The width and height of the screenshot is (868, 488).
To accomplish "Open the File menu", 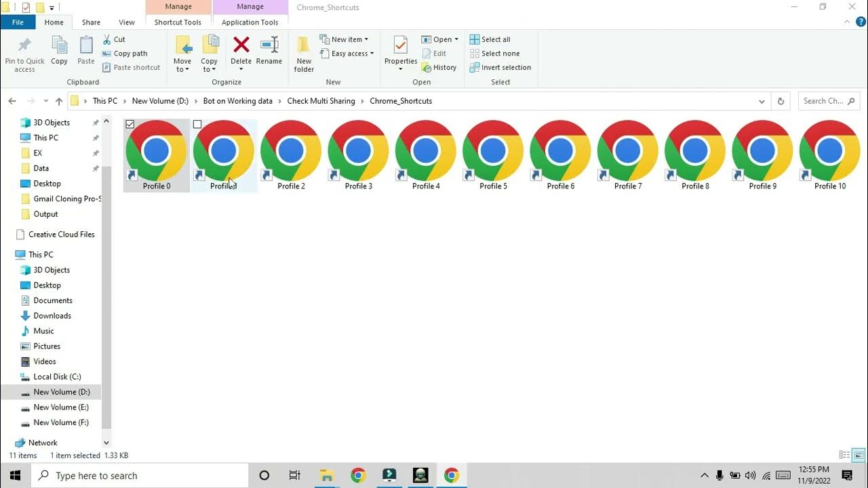I will point(18,22).
